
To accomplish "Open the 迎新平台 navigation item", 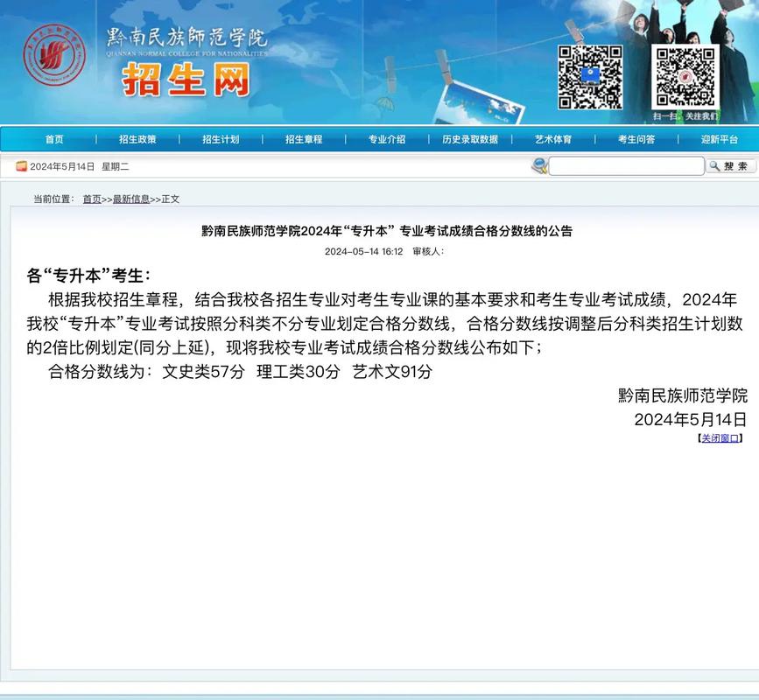I will coord(716,138).
